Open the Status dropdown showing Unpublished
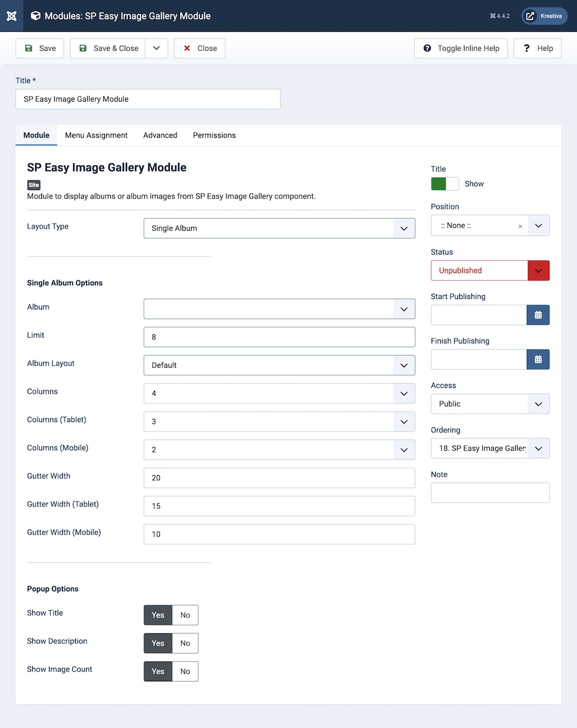The image size is (577, 728). coord(490,271)
